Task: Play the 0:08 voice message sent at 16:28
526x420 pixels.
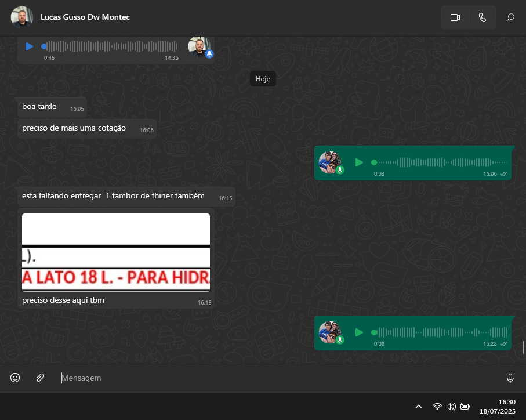Action: click(x=359, y=332)
